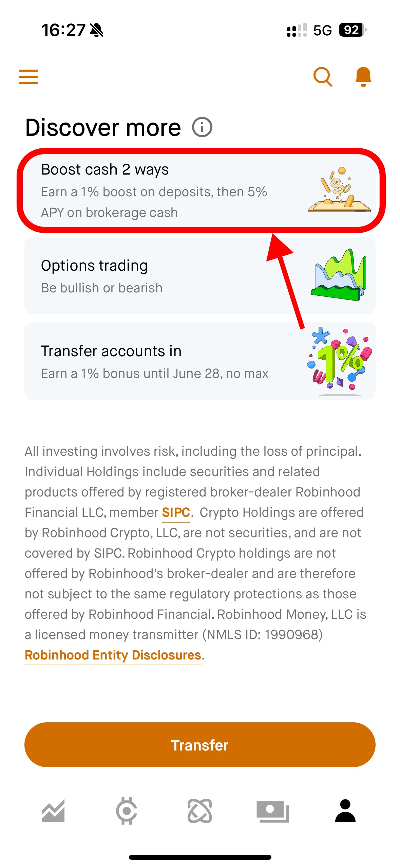Screen dimensions: 400x868
Task: Open Boost cash 2 ways card
Action: (200, 191)
